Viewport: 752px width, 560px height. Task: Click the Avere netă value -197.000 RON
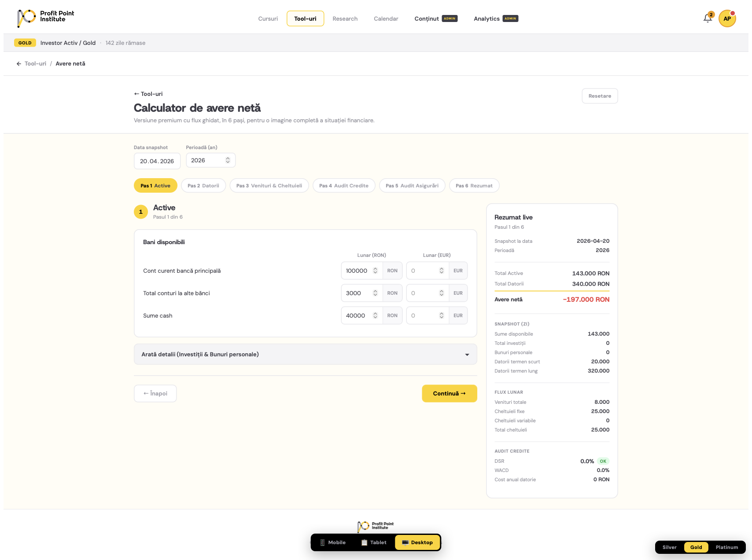[586, 300]
